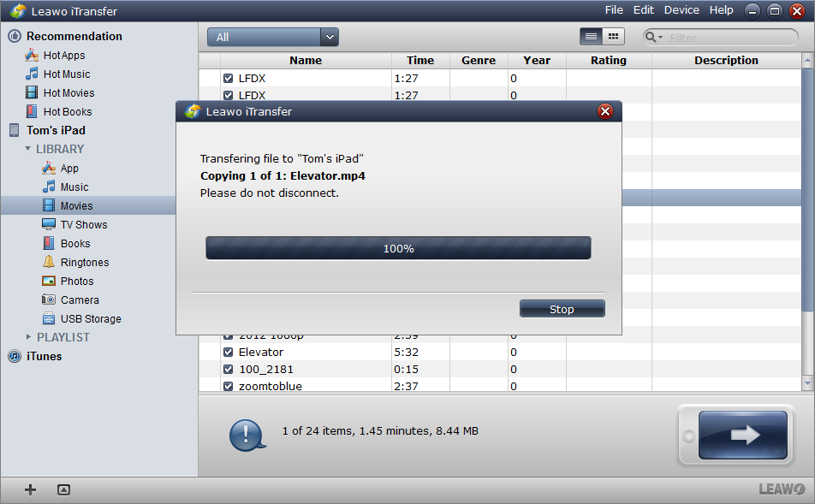The image size is (815, 504).
Task: Sort by the Time column header
Action: click(x=420, y=60)
